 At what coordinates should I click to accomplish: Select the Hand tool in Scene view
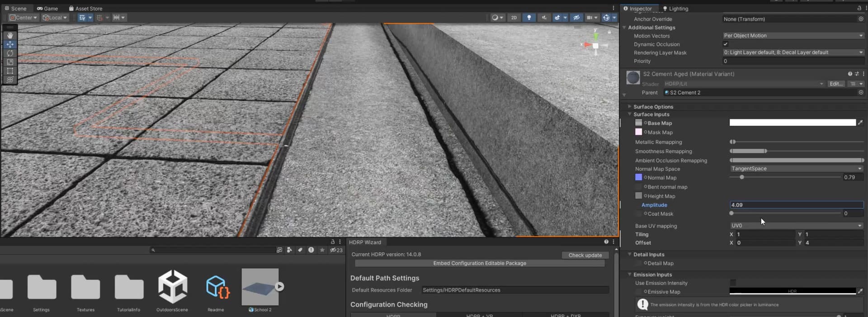pyautogui.click(x=10, y=35)
